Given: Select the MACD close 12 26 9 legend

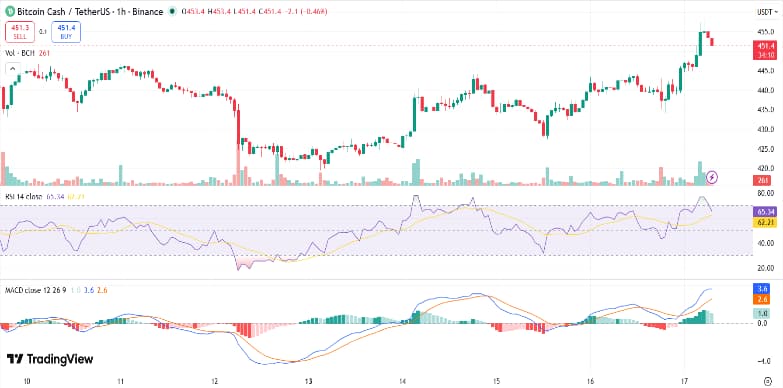Looking at the screenshot, I should (36, 290).
